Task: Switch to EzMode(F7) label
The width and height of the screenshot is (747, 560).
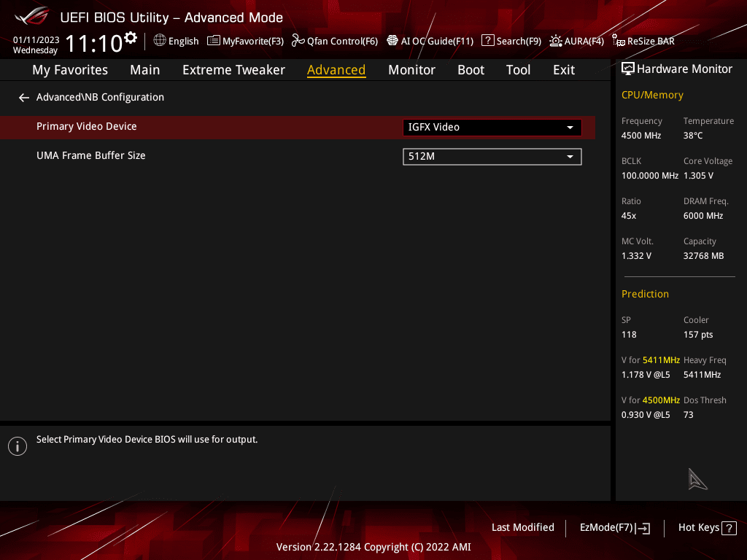Action: [x=606, y=528]
